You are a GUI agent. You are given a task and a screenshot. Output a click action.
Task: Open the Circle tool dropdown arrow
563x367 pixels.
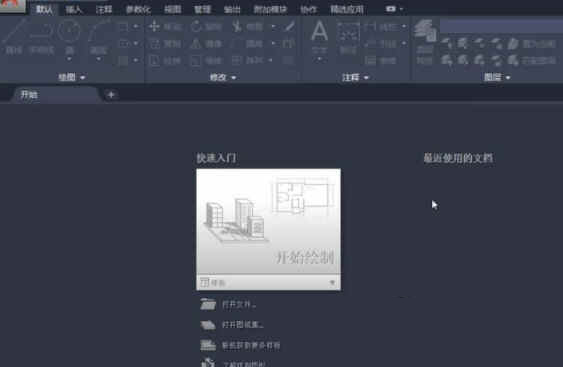click(x=69, y=59)
